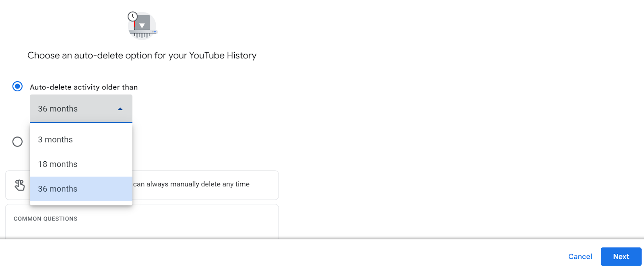The width and height of the screenshot is (644, 270).
Task: Click the hand tap icon in the info card
Action: point(19,185)
